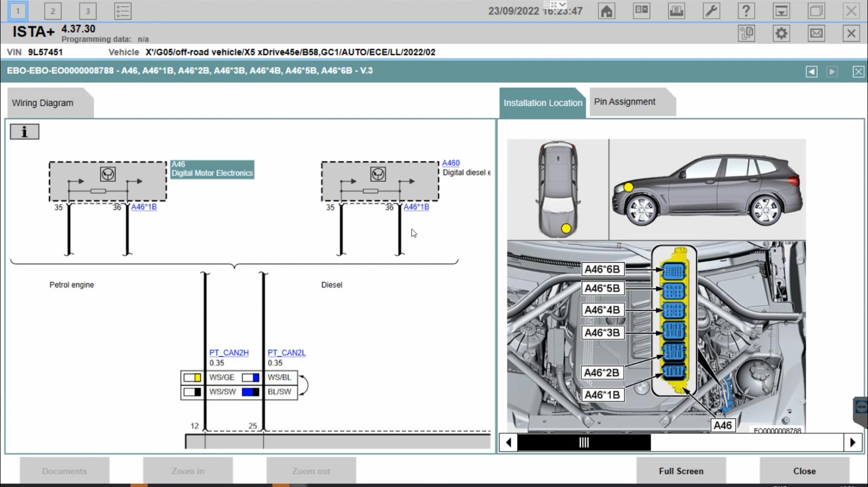Select the Wiring Diagram tab
The width and height of the screenshot is (868, 487).
43,103
